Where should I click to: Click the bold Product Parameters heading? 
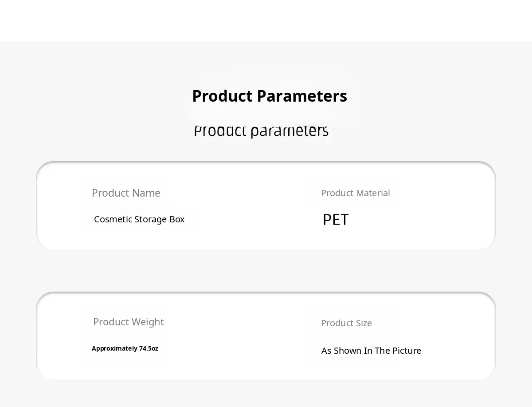(x=269, y=96)
